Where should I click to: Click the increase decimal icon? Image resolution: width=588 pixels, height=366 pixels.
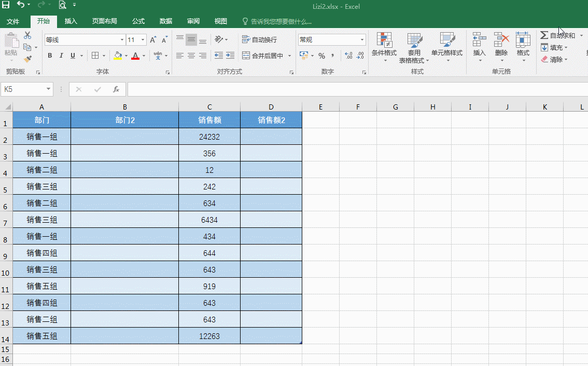348,56
